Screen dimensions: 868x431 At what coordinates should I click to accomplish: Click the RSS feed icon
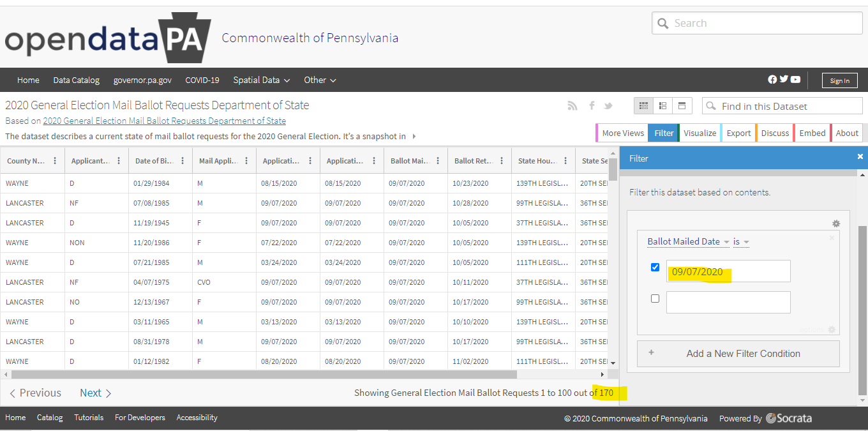(x=572, y=106)
